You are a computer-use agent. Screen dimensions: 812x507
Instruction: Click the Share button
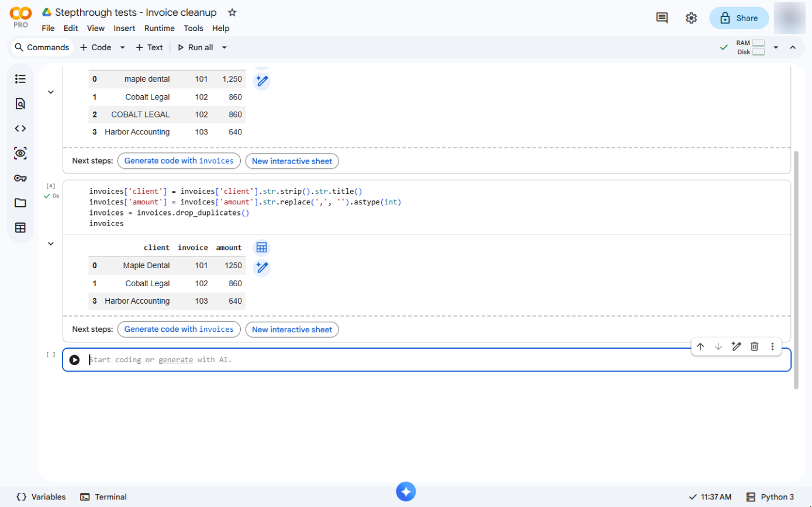click(739, 18)
